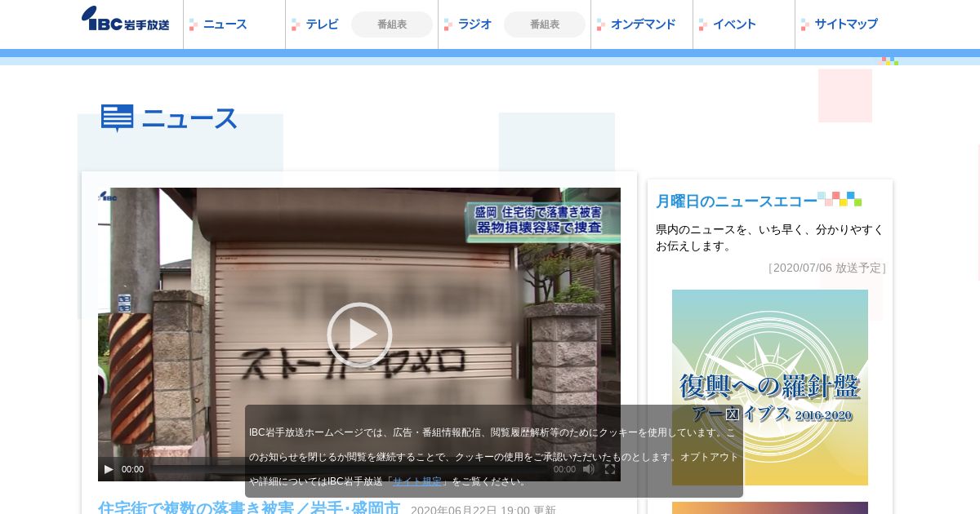Image resolution: width=980 pixels, height=514 pixels.
Task: Click the text 2020/07/06 放送予定
Action: 826,268
